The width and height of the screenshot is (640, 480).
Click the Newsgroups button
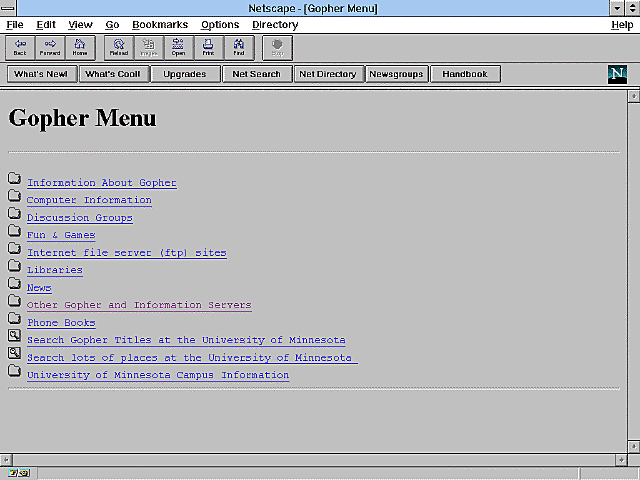pyautogui.click(x=397, y=74)
